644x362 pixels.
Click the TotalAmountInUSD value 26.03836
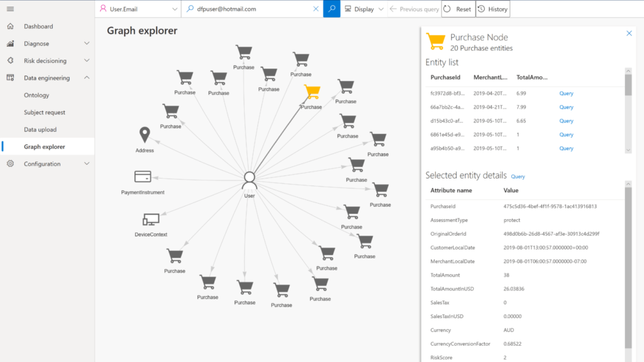coord(514,289)
